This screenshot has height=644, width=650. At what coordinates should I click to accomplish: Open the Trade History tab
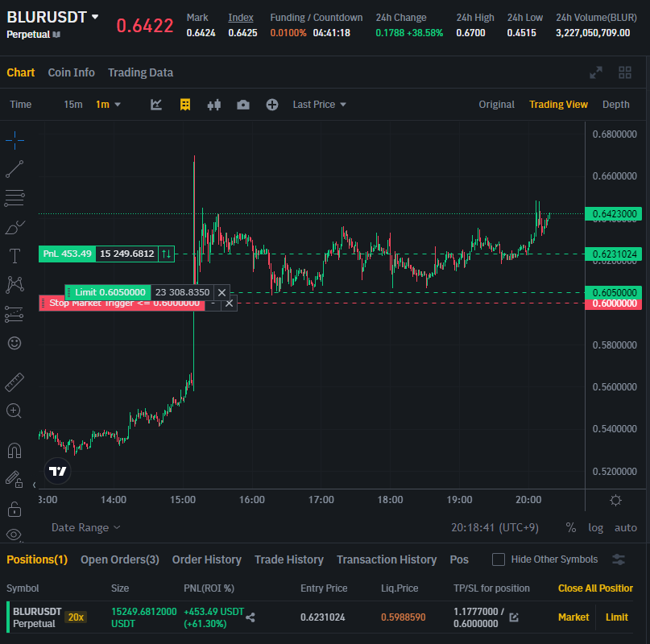pos(289,559)
